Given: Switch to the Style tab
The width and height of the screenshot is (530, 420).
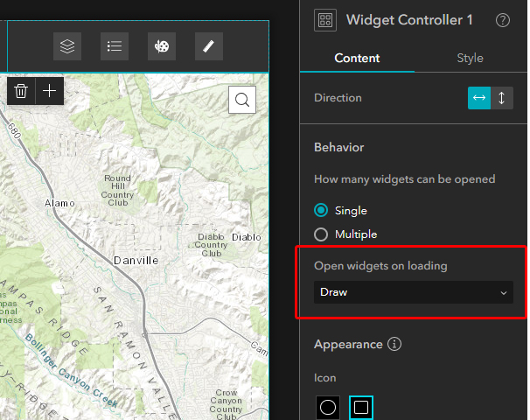Looking at the screenshot, I should pos(470,59).
